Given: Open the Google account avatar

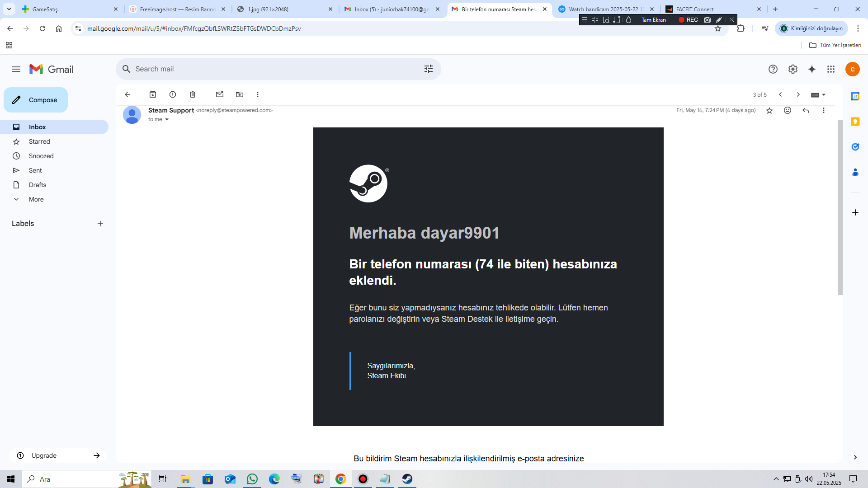Looking at the screenshot, I should pos(853,69).
